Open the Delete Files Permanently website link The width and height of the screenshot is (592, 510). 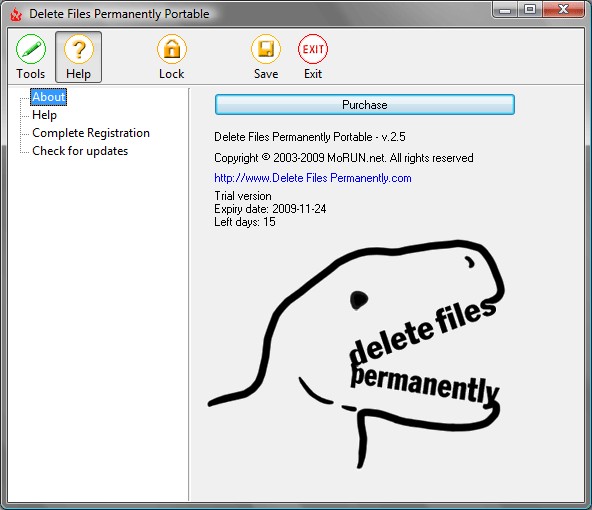pos(313,178)
